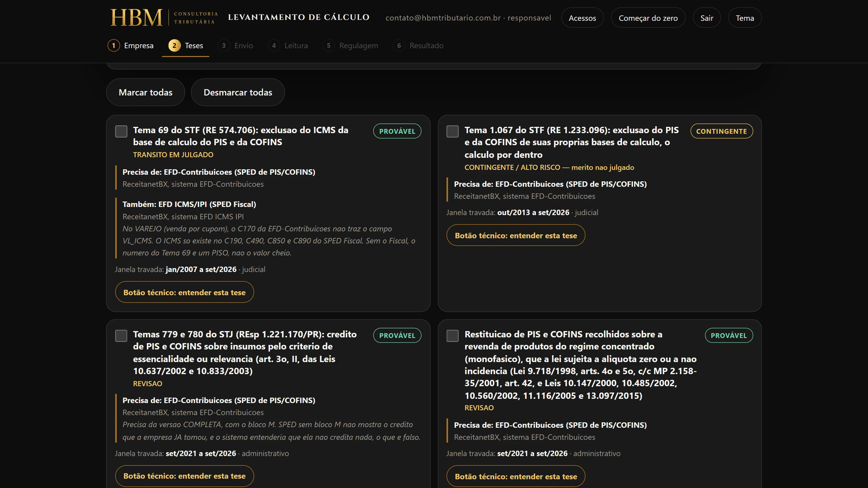This screenshot has height=488, width=868.
Task: Open Botão técnico for Tema 1.067 thesis
Action: [516, 235]
